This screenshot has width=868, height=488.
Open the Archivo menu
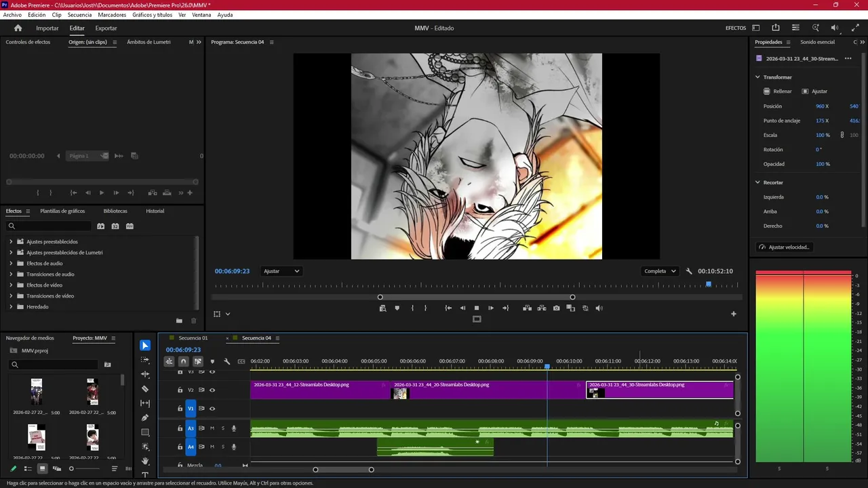pos(12,15)
